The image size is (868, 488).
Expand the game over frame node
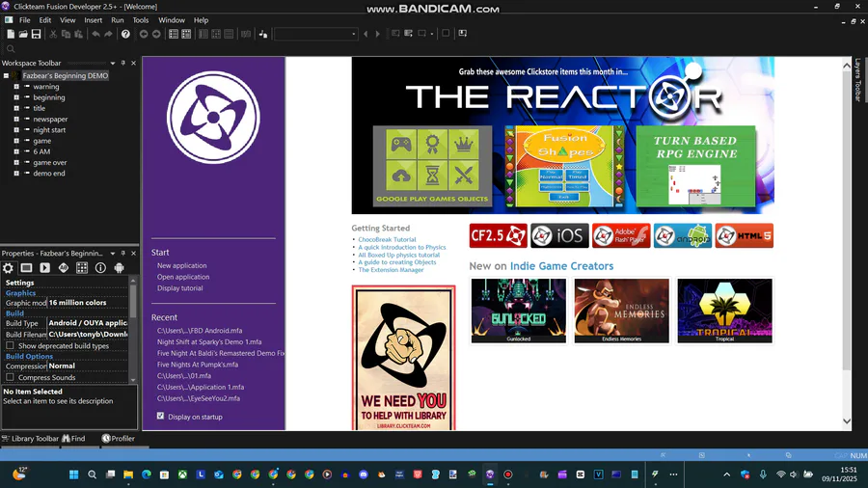(x=16, y=163)
